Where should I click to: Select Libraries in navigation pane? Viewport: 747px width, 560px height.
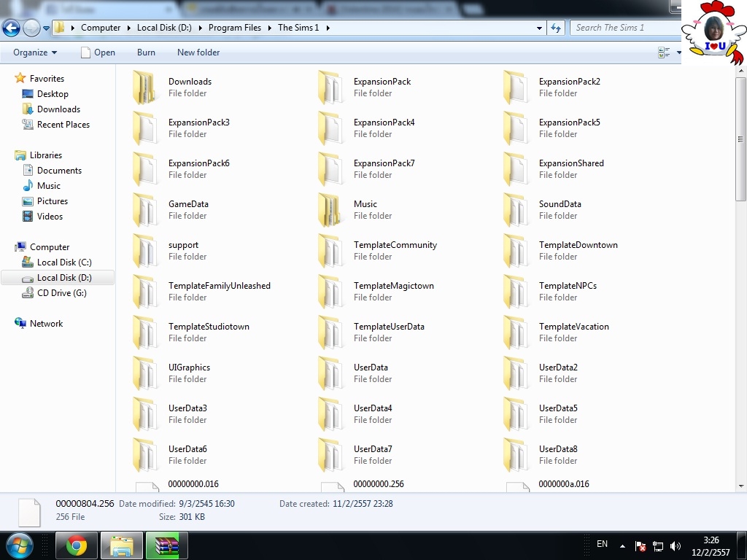click(x=46, y=155)
